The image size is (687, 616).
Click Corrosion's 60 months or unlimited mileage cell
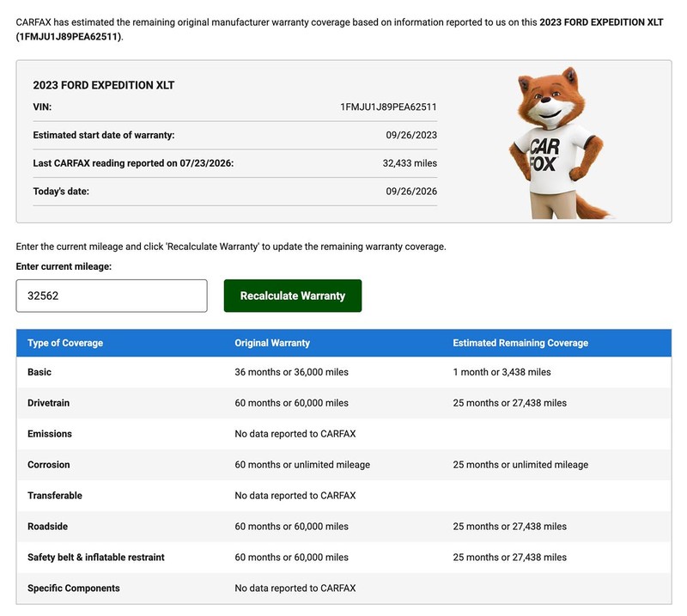(x=302, y=465)
